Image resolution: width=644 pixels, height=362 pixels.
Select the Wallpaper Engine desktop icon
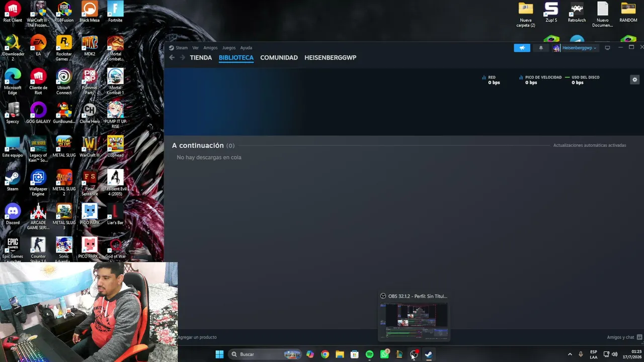tap(38, 183)
